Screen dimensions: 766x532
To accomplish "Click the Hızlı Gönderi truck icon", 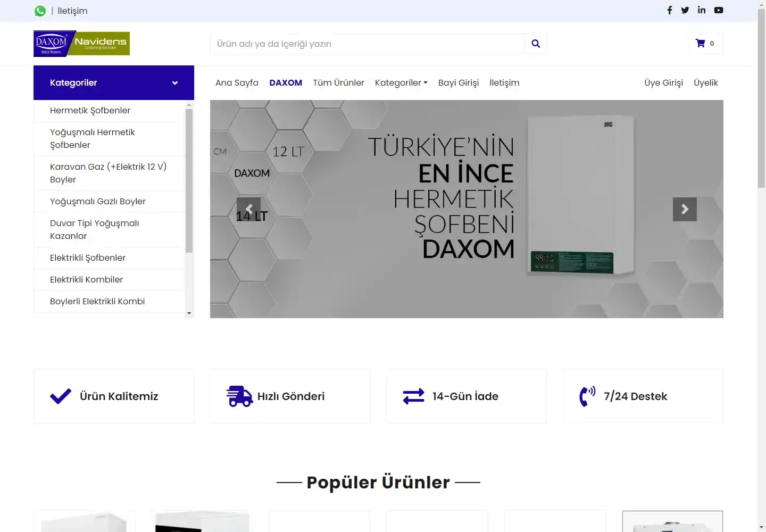I will [x=239, y=396].
